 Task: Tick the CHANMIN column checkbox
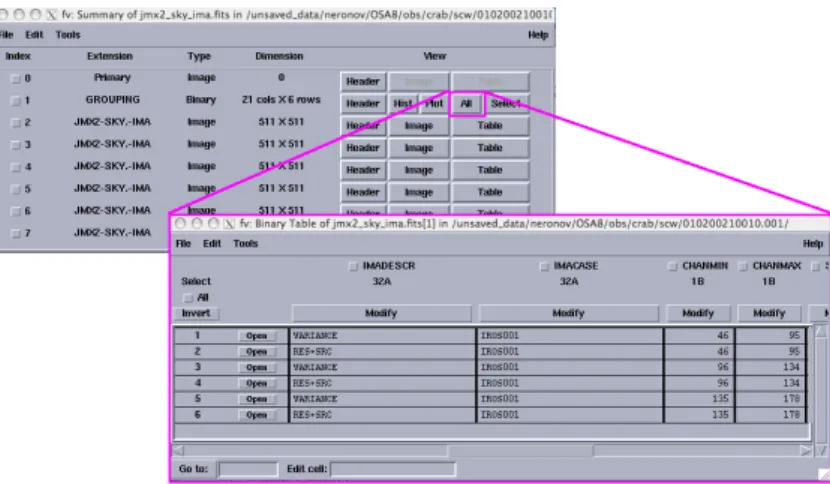pos(673,266)
